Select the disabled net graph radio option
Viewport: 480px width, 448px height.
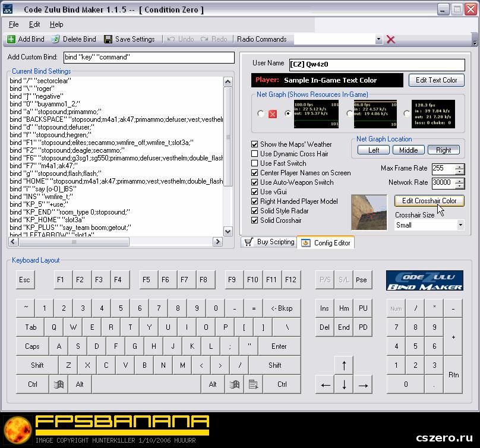(260, 113)
